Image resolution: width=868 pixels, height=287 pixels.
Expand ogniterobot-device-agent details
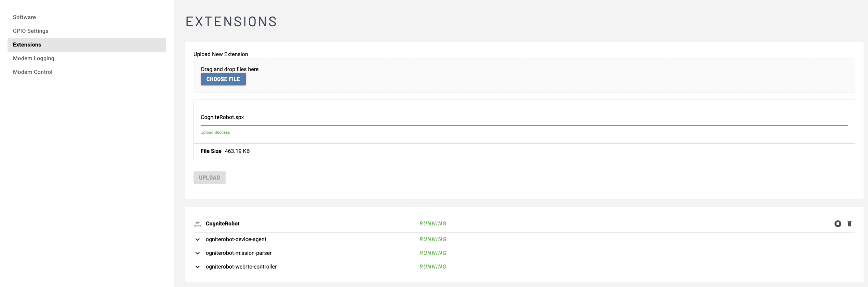click(x=198, y=239)
